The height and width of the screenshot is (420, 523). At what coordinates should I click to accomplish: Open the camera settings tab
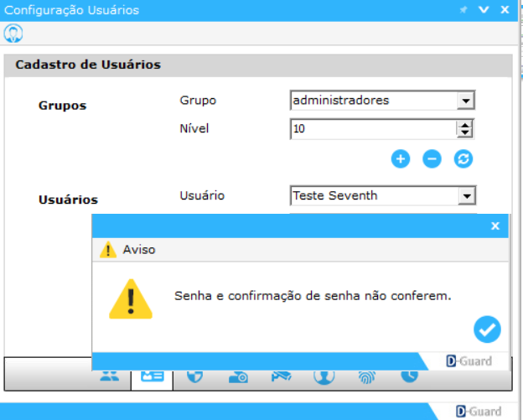click(x=238, y=376)
